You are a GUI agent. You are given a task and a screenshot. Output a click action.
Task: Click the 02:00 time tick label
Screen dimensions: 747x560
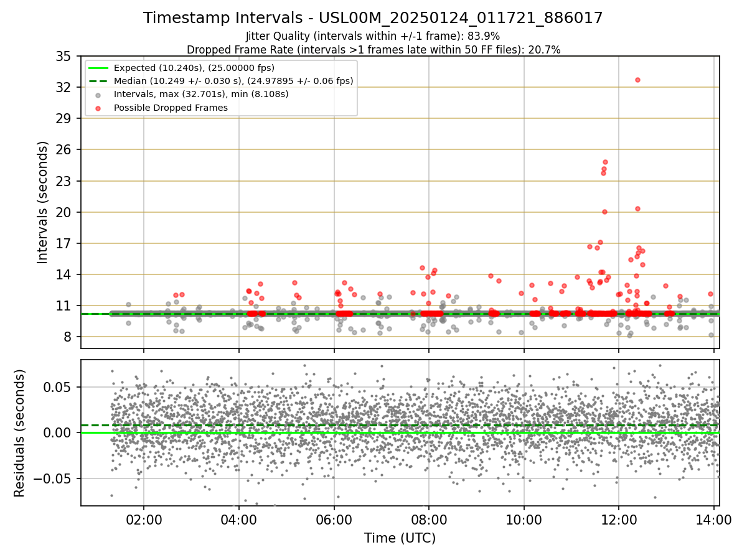(x=144, y=520)
